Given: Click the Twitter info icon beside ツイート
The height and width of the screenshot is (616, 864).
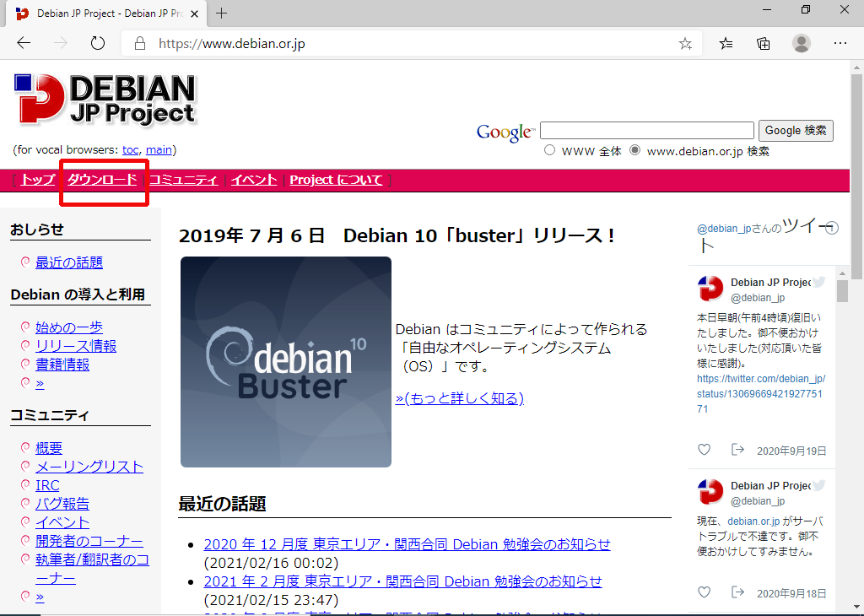Looking at the screenshot, I should [x=832, y=228].
